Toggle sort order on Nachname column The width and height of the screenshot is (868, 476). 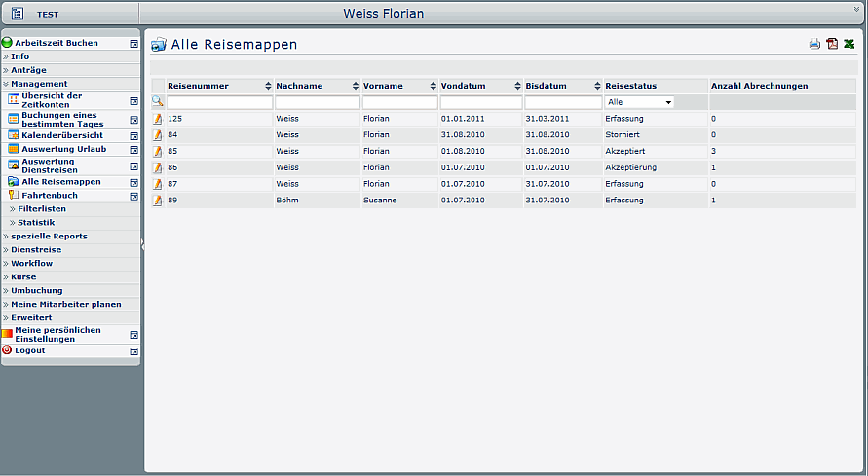point(356,86)
